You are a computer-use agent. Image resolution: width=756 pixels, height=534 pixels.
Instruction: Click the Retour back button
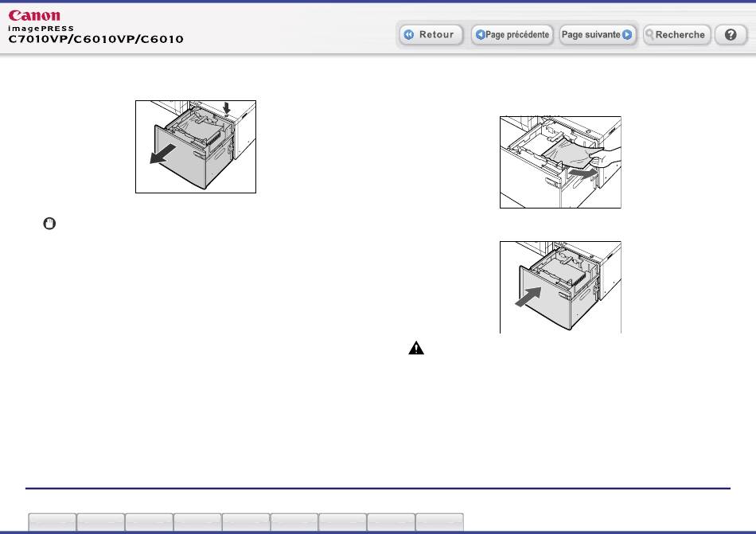[x=431, y=35]
